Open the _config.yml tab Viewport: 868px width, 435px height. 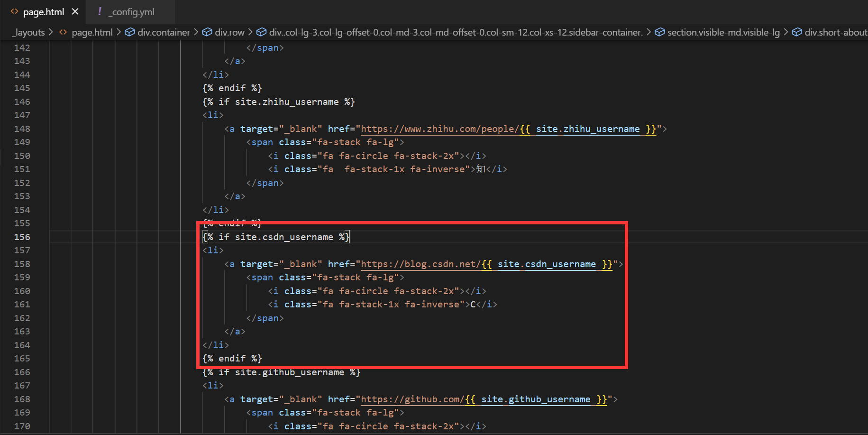tap(131, 12)
